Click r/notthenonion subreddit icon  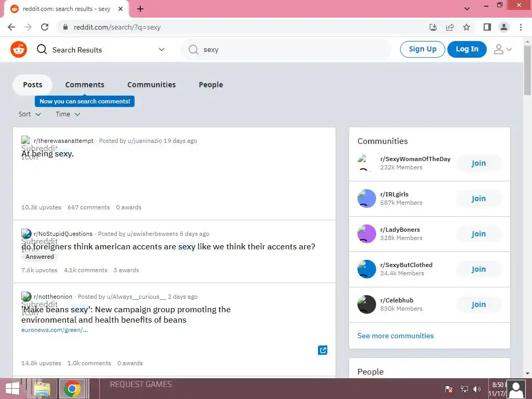pos(26,297)
